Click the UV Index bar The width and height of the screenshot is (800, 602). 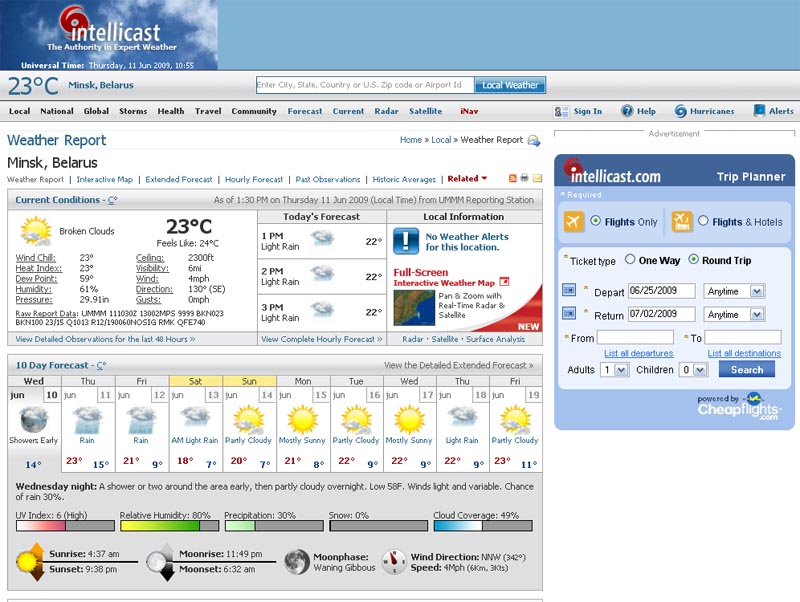coord(65,526)
